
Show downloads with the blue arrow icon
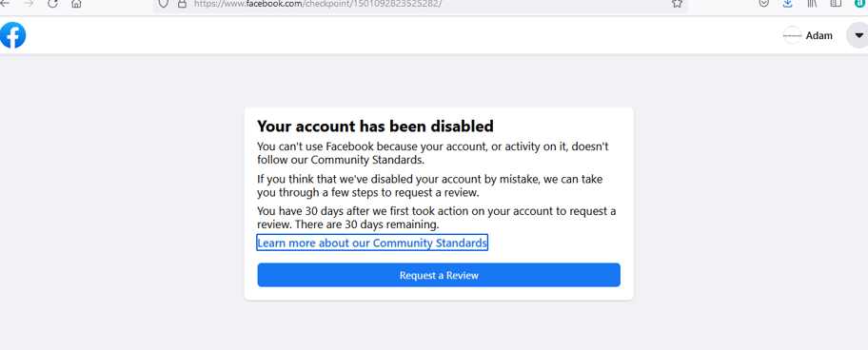point(788,3)
